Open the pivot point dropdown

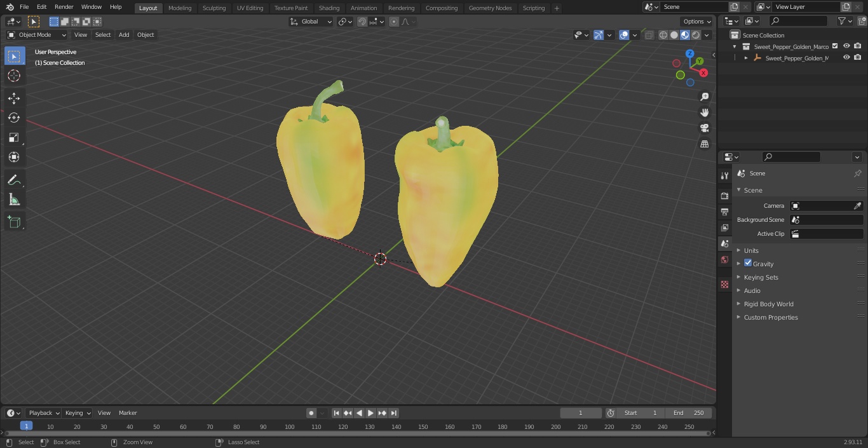tap(345, 22)
